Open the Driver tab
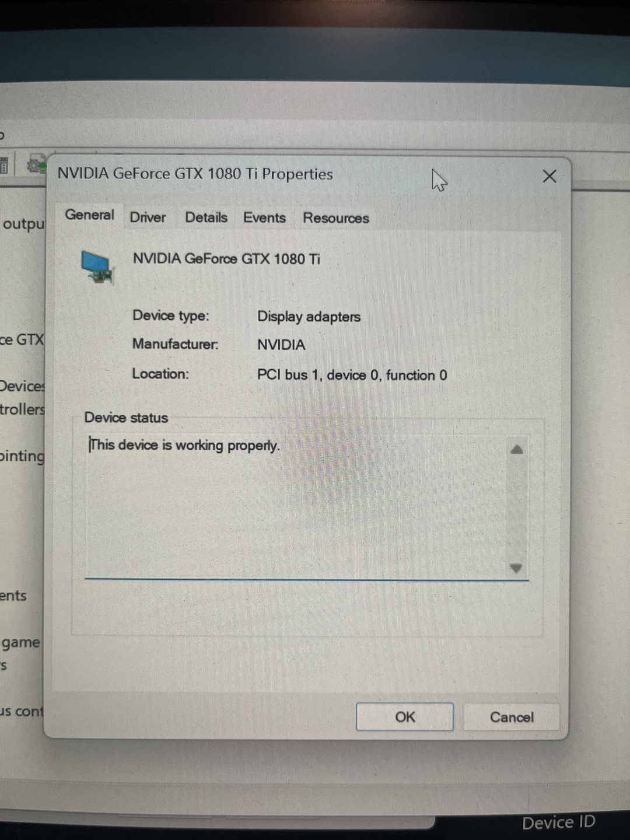This screenshot has height=840, width=630. point(148,218)
